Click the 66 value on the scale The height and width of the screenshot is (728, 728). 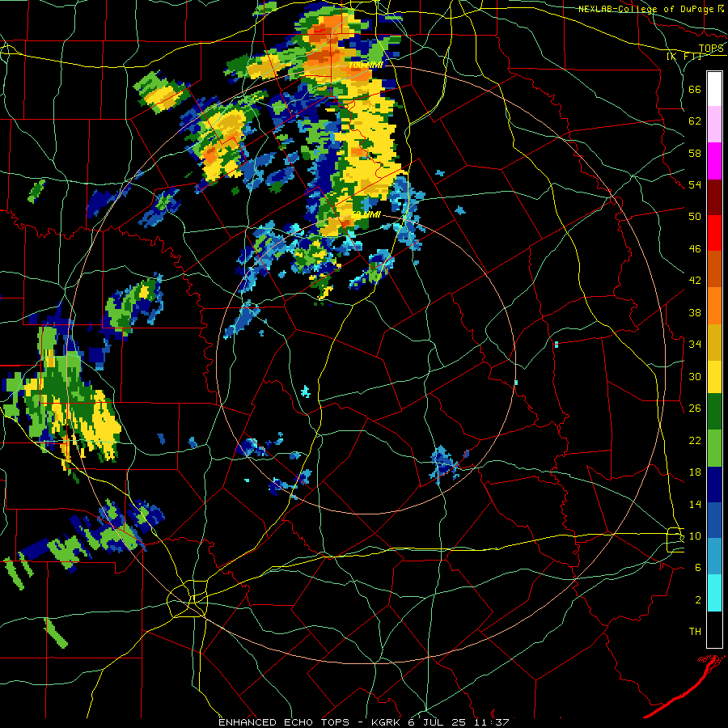[695, 89]
